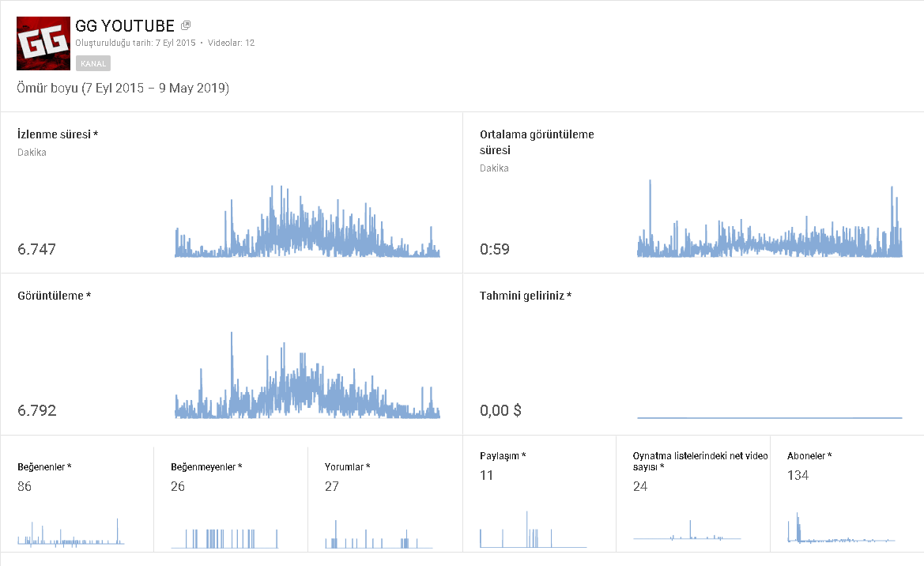Click the Oluşturulduğu tarih: 7 Eyl 2015 text
Screen dimensions: 924x566
click(135, 43)
